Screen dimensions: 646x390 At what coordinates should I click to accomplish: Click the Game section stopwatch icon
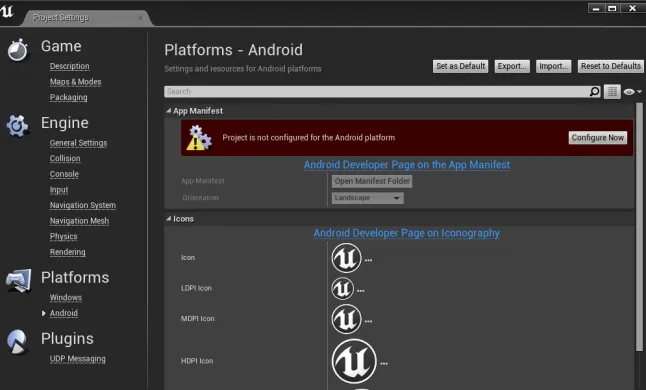pyautogui.click(x=18, y=50)
